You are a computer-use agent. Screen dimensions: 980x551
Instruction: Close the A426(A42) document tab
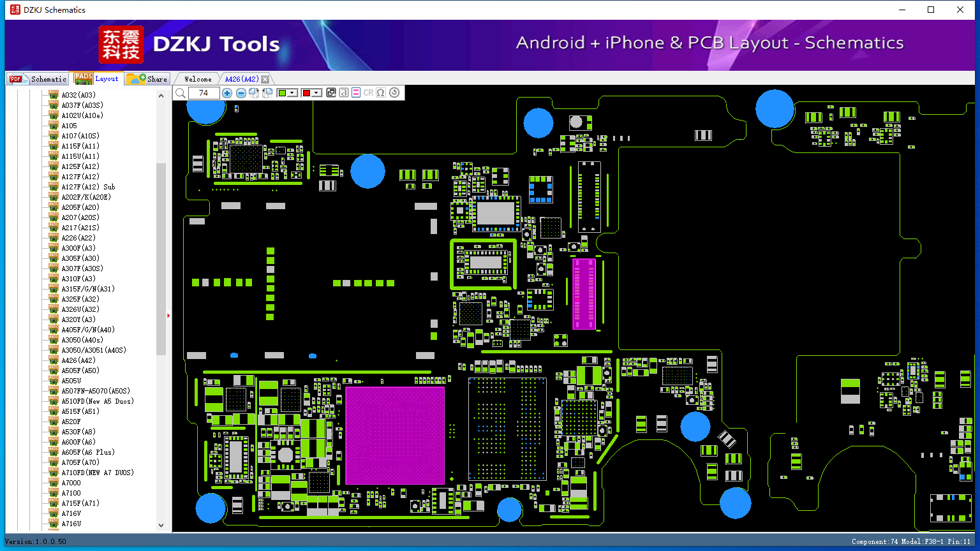(x=265, y=78)
